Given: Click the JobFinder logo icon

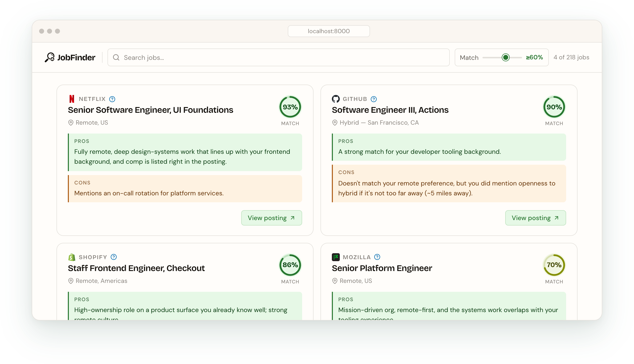Looking at the screenshot, I should point(50,57).
